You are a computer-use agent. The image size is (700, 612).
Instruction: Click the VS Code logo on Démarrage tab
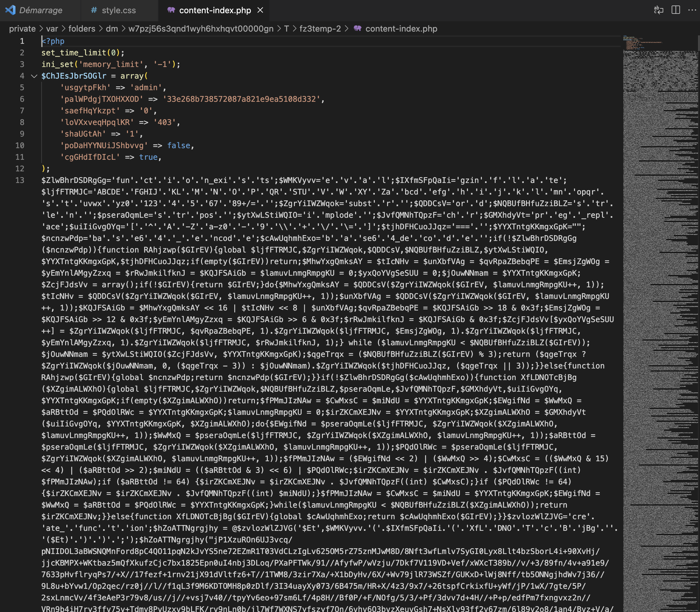(x=11, y=10)
